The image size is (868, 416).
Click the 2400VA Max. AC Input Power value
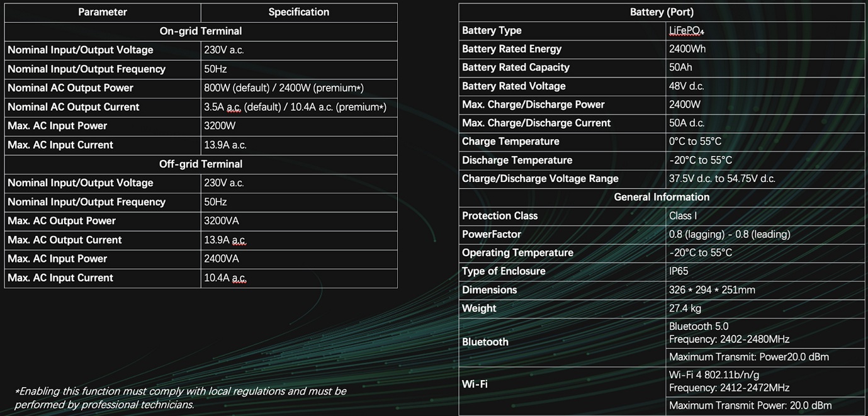[x=222, y=259]
